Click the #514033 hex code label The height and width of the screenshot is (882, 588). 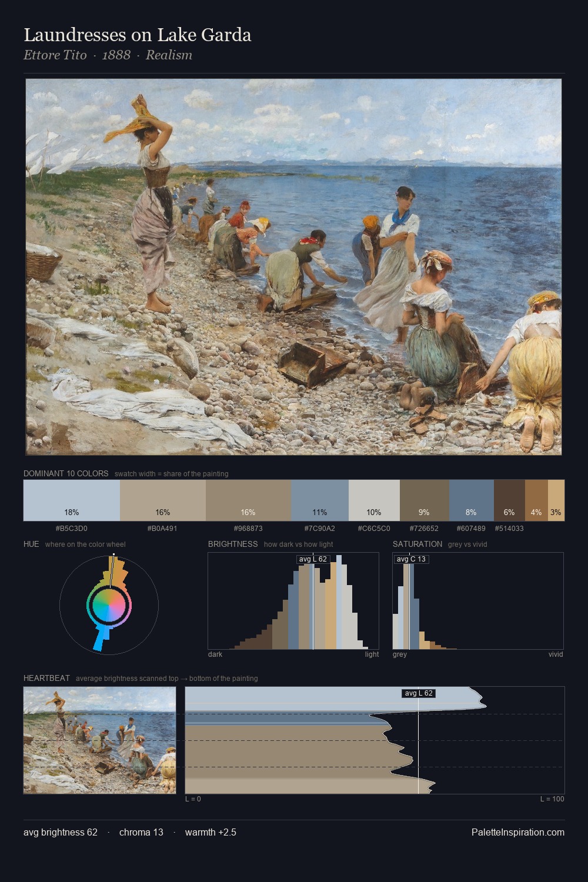tap(509, 529)
